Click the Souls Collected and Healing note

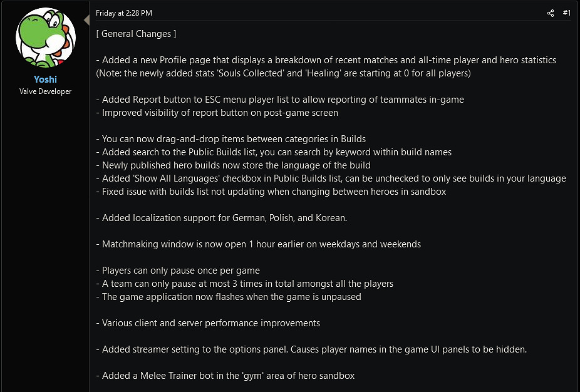tap(283, 73)
